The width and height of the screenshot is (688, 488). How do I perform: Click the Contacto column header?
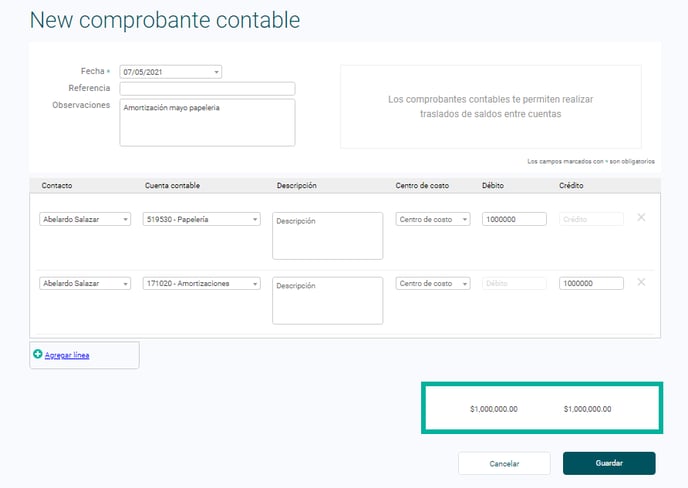[x=57, y=186]
